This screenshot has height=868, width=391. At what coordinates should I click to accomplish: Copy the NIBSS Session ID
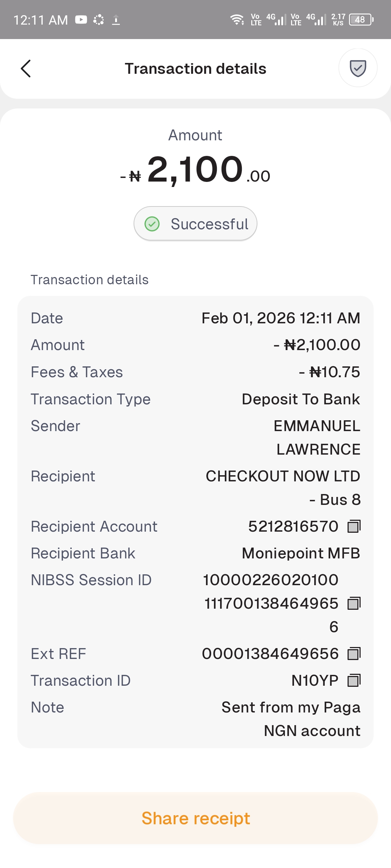click(x=354, y=603)
